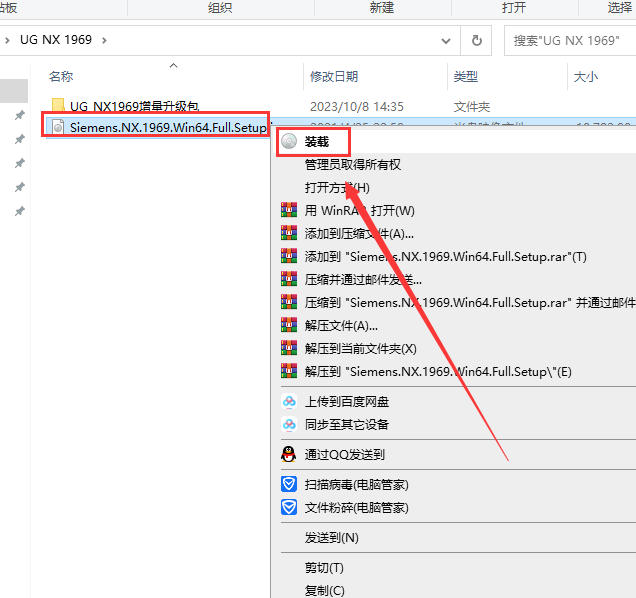Choose 扫描病毒(电脑管家) entry
This screenshot has height=598, width=636.
(x=357, y=485)
